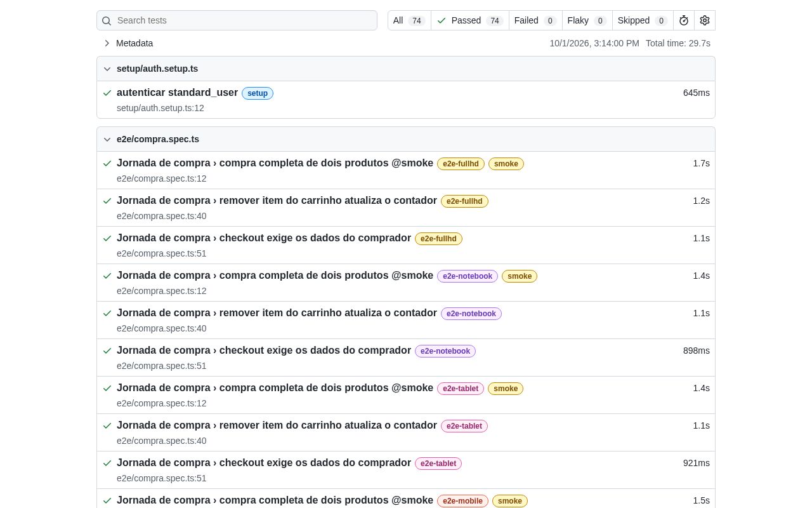
Task: Open e2e-notebook remover item do carrinho test
Action: tap(277, 313)
